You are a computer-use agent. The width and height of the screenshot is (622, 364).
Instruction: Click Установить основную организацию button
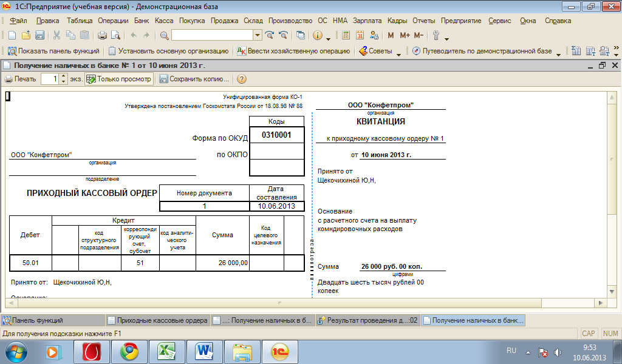point(169,51)
